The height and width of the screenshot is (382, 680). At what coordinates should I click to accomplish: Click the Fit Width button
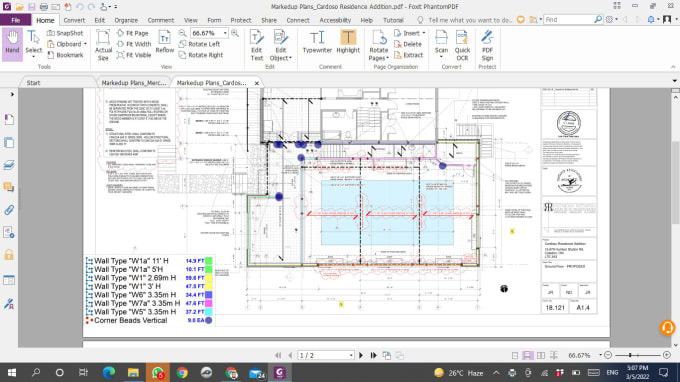coord(134,44)
